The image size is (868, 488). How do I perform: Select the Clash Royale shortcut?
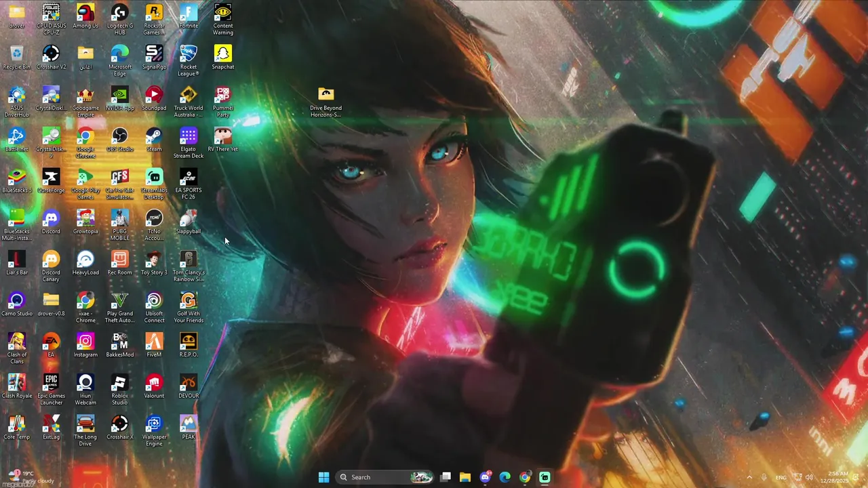click(17, 388)
